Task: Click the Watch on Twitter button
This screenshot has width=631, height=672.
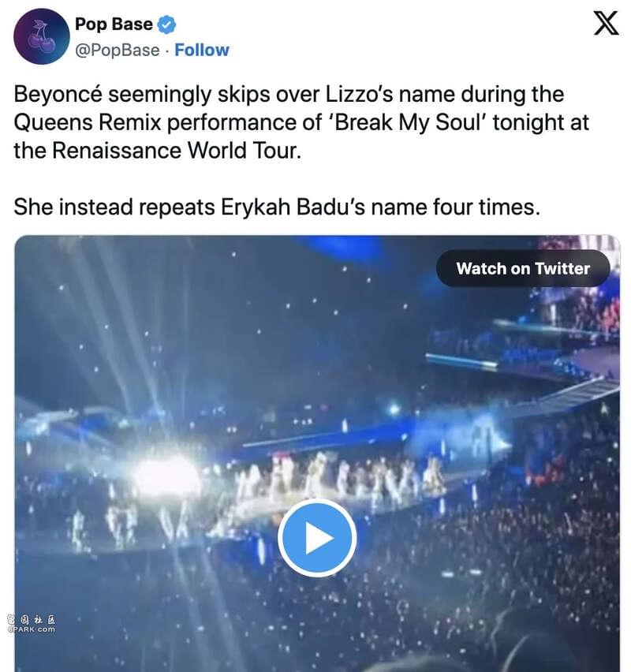Action: tap(523, 268)
